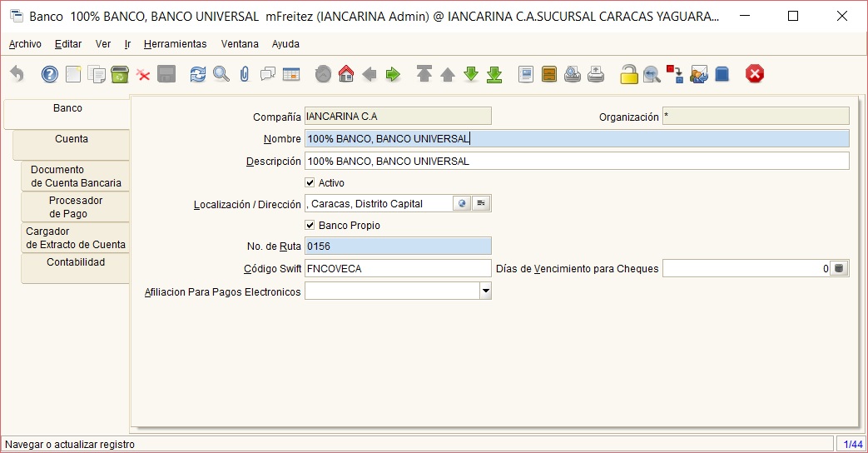The width and height of the screenshot is (868, 453).
Task: Click the No. de Ruta field
Action: (398, 246)
